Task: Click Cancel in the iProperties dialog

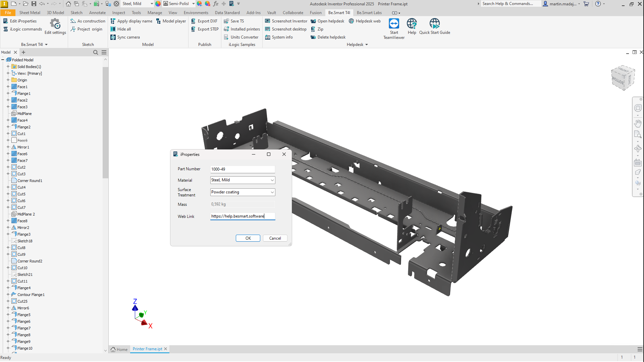Action: pos(275,238)
